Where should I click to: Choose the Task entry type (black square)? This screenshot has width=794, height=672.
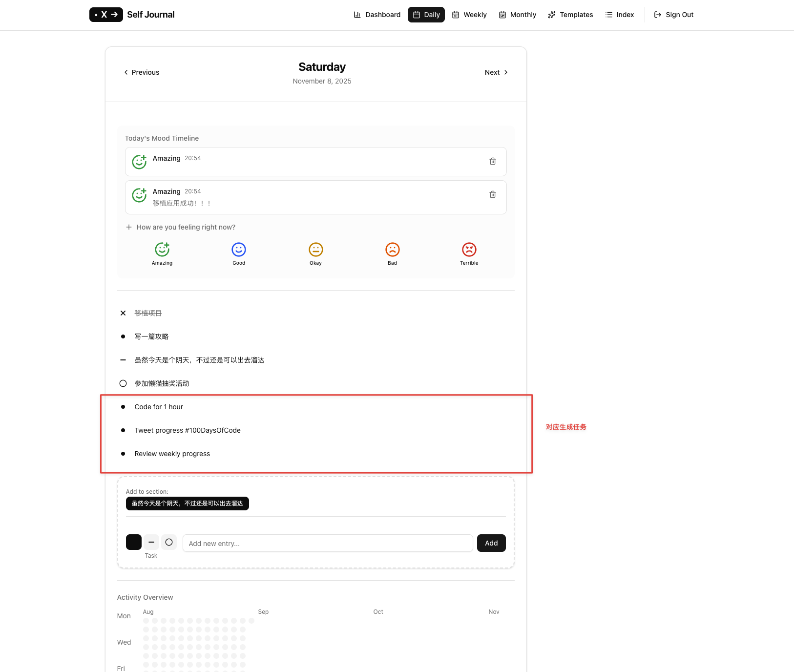point(134,542)
